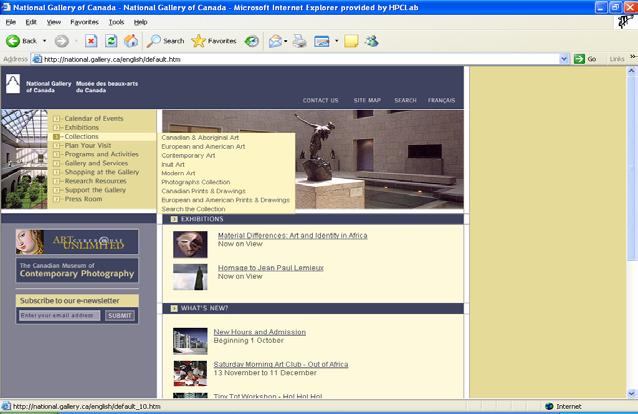Select Photographs Collection submenu item
The image size is (638, 414).
(196, 182)
